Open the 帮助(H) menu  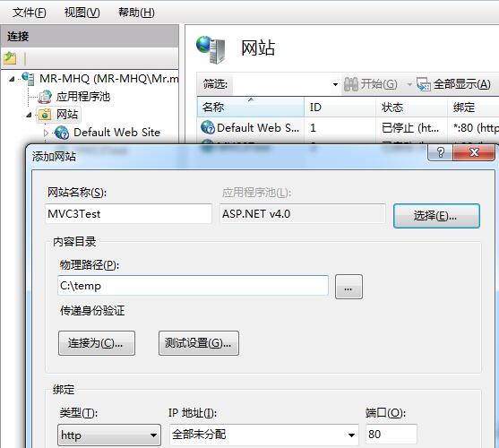tap(136, 13)
